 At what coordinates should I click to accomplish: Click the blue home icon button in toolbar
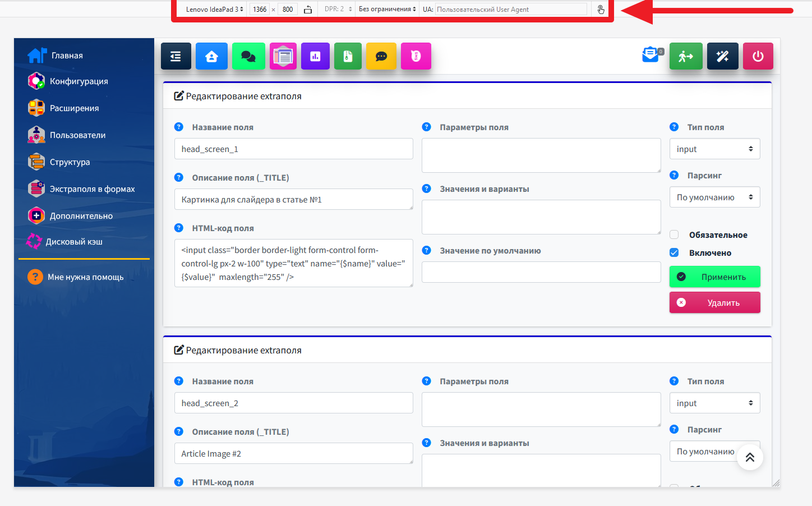pyautogui.click(x=211, y=56)
